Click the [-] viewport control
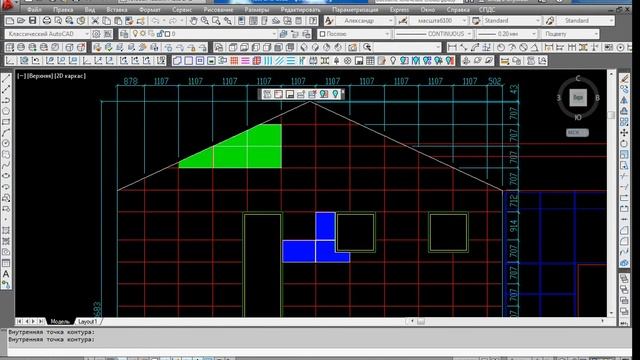Screen dimensions: 640x360 tap(21, 76)
